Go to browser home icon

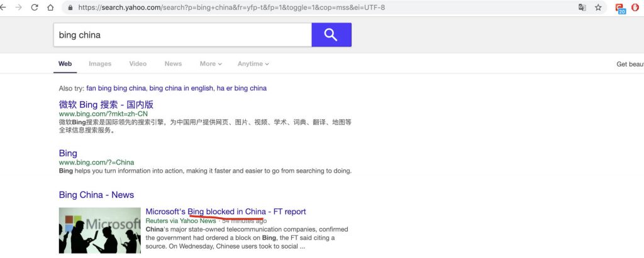pos(50,8)
